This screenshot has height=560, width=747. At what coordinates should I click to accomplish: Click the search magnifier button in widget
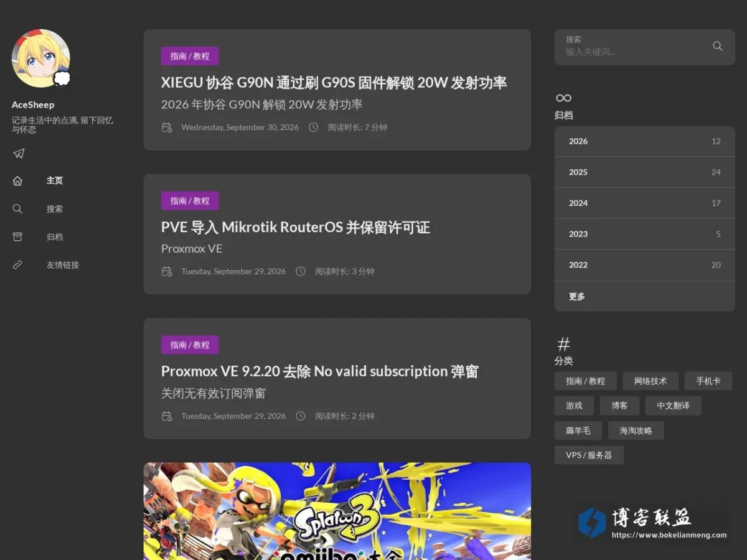tap(718, 46)
